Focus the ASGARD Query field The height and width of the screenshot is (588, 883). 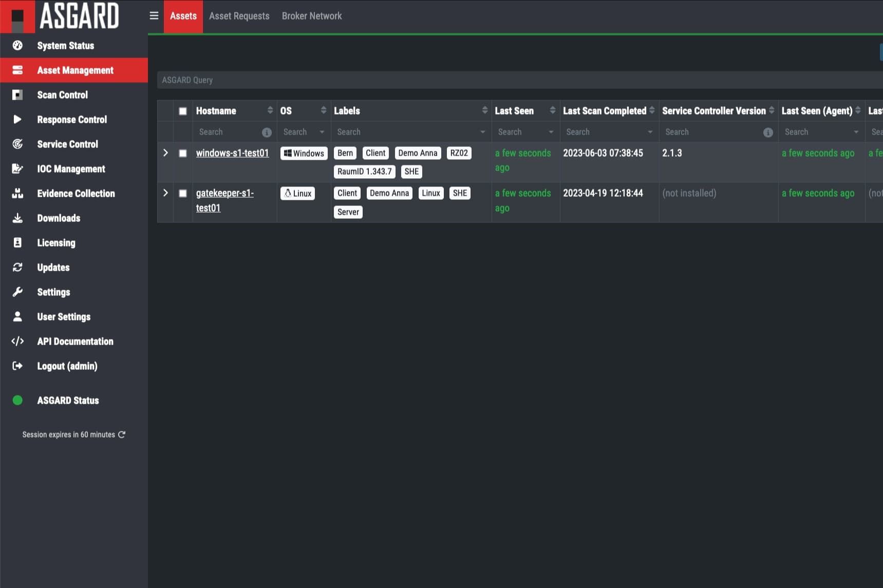click(x=520, y=80)
